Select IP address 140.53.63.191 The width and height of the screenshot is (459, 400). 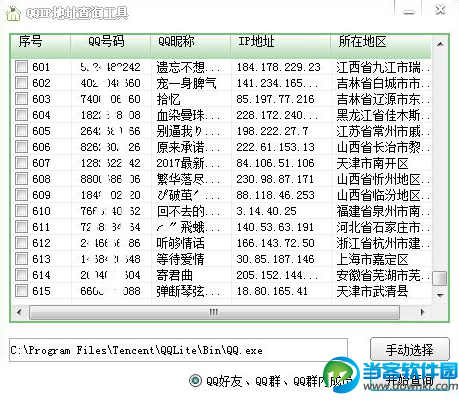(x=275, y=227)
